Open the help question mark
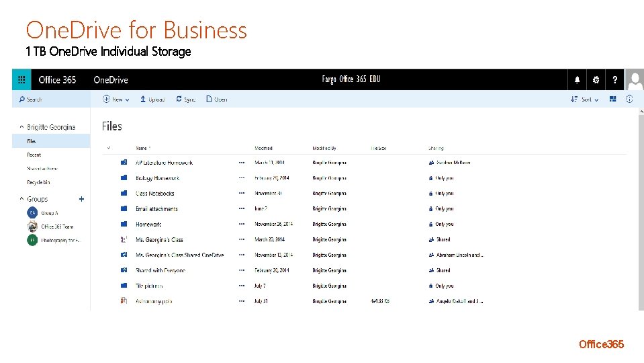 pyautogui.click(x=615, y=80)
